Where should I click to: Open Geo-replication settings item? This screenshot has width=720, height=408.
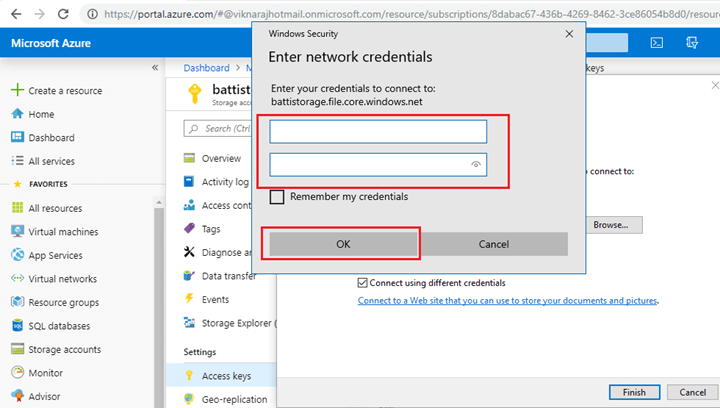234,399
